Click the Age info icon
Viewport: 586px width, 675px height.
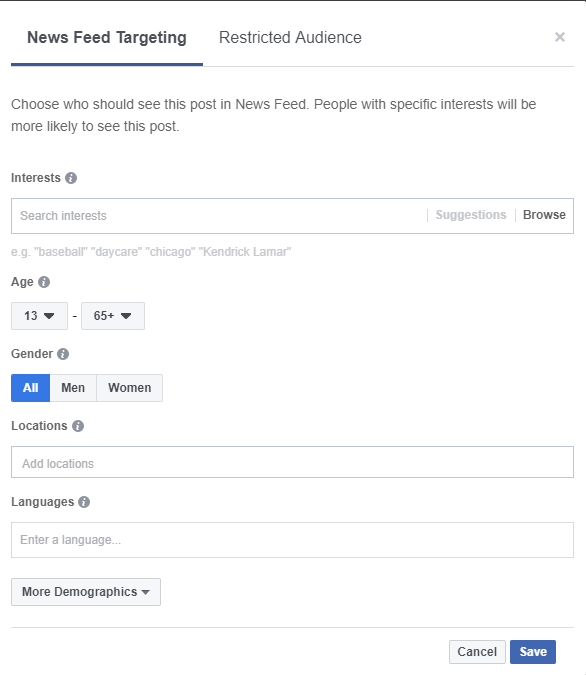44,282
